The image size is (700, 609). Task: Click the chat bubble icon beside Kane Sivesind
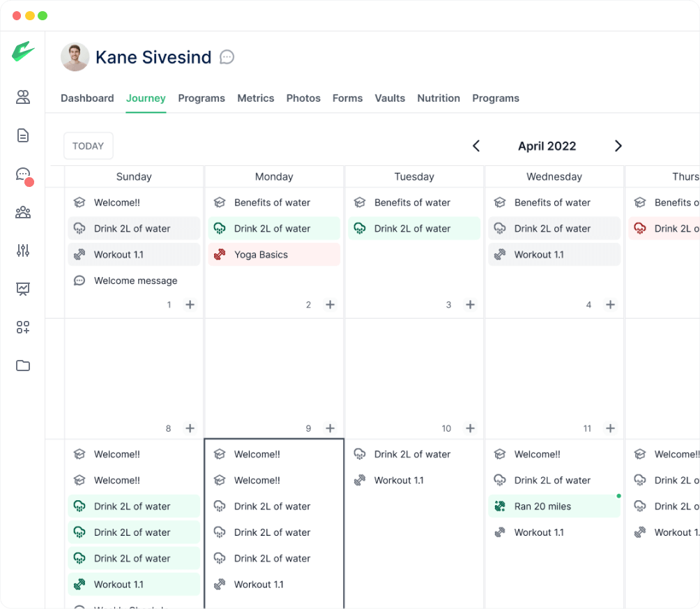click(227, 57)
